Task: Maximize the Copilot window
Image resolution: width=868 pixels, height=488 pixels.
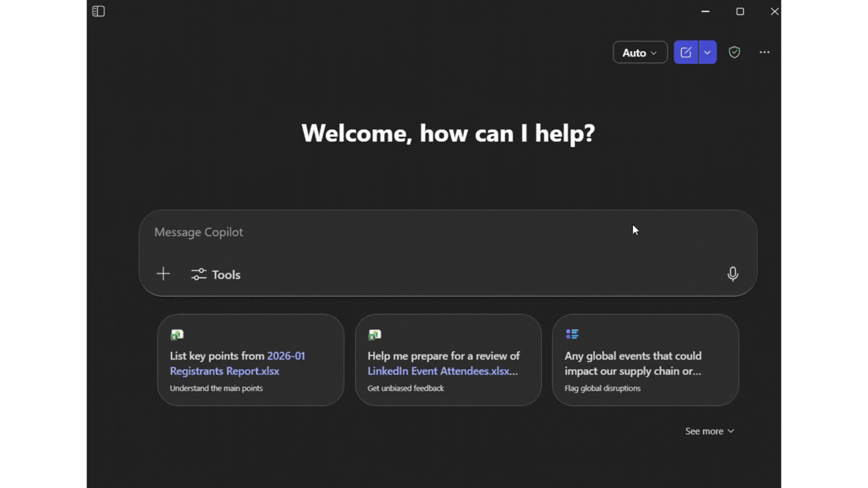Action: point(740,11)
